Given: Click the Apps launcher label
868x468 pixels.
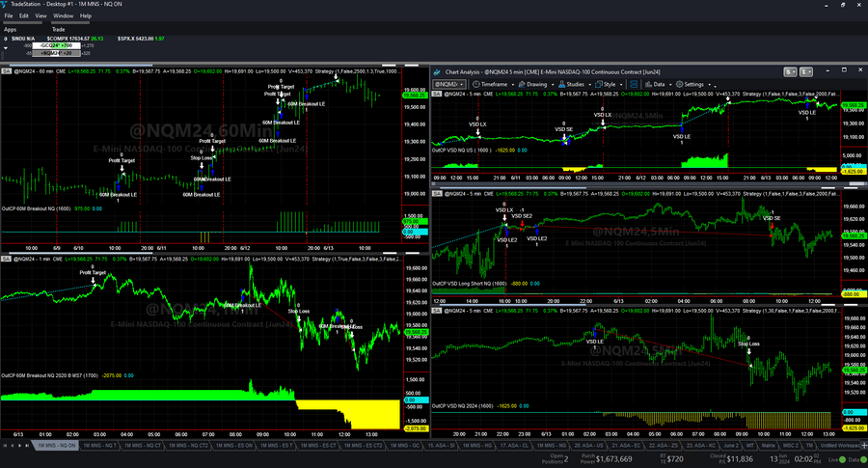Looking at the screenshot, I should (x=10, y=29).
